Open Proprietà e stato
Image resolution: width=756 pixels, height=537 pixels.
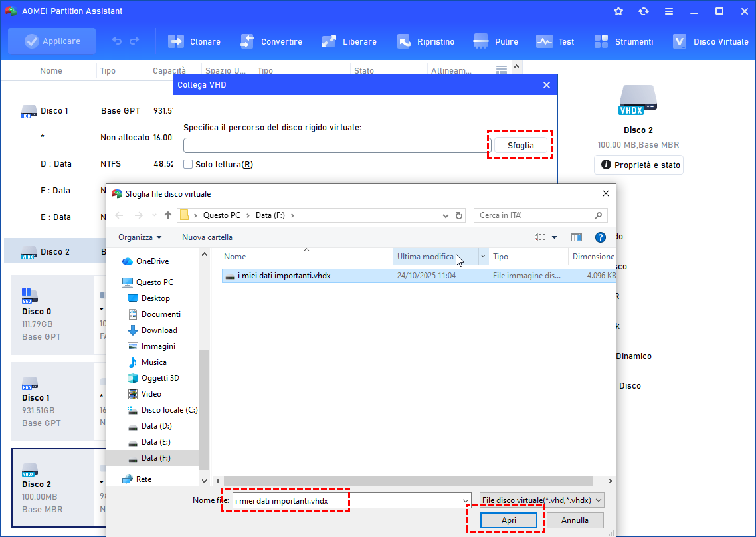[x=638, y=165]
